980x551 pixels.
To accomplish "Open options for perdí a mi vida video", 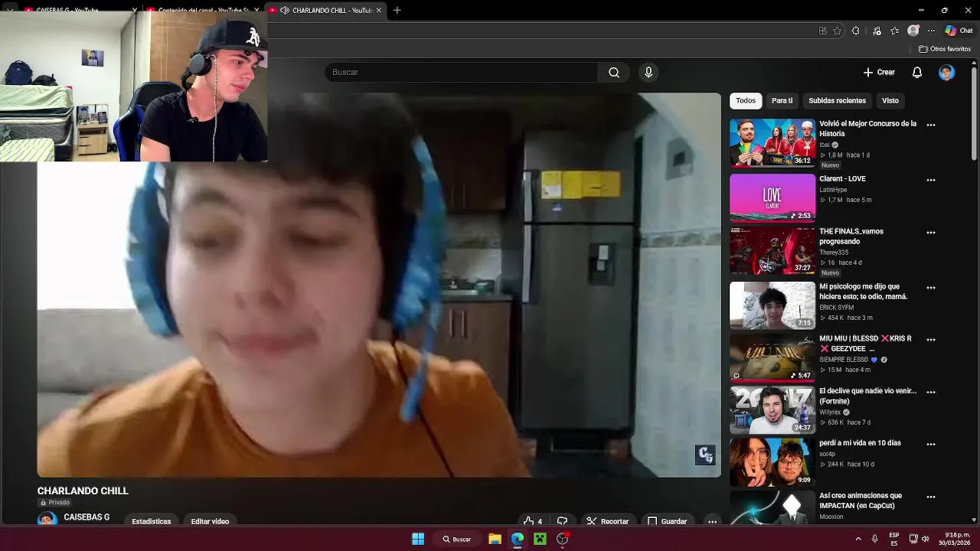I will tap(931, 444).
